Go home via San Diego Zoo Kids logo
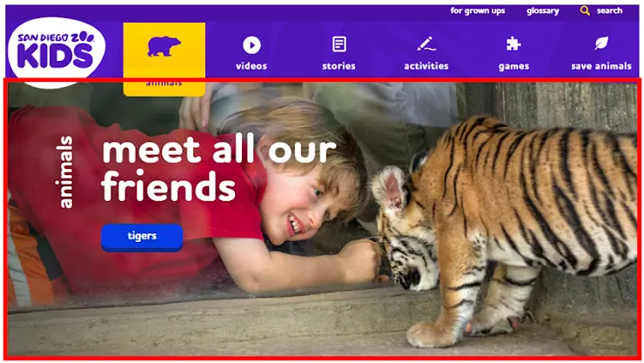Viewport: 644px width, 363px height. (57, 50)
